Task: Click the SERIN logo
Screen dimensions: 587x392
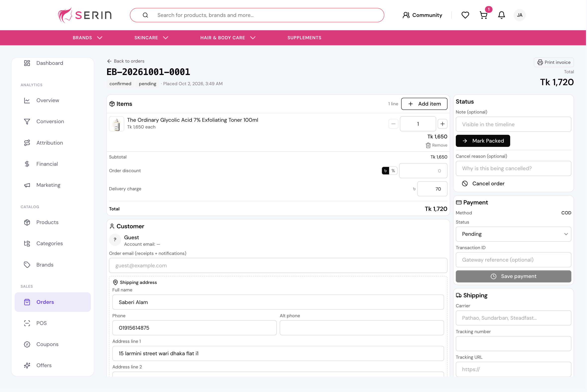Action: point(85,15)
